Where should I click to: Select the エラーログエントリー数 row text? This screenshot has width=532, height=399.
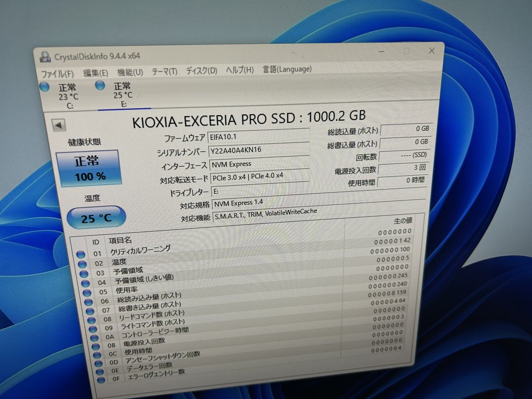click(x=156, y=375)
